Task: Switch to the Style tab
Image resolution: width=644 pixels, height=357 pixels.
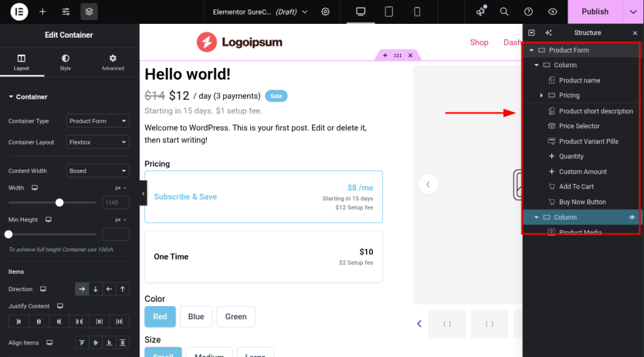Action: pos(65,62)
